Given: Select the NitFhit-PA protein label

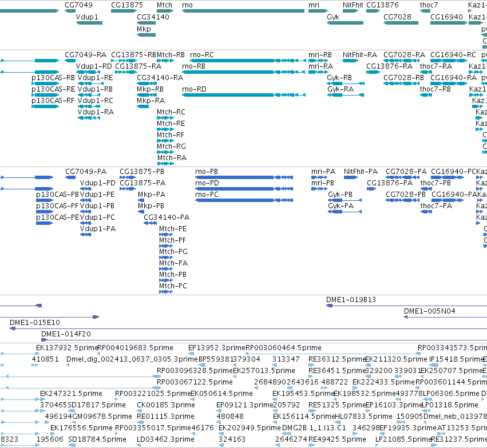Looking at the screenshot, I should 361,172.
